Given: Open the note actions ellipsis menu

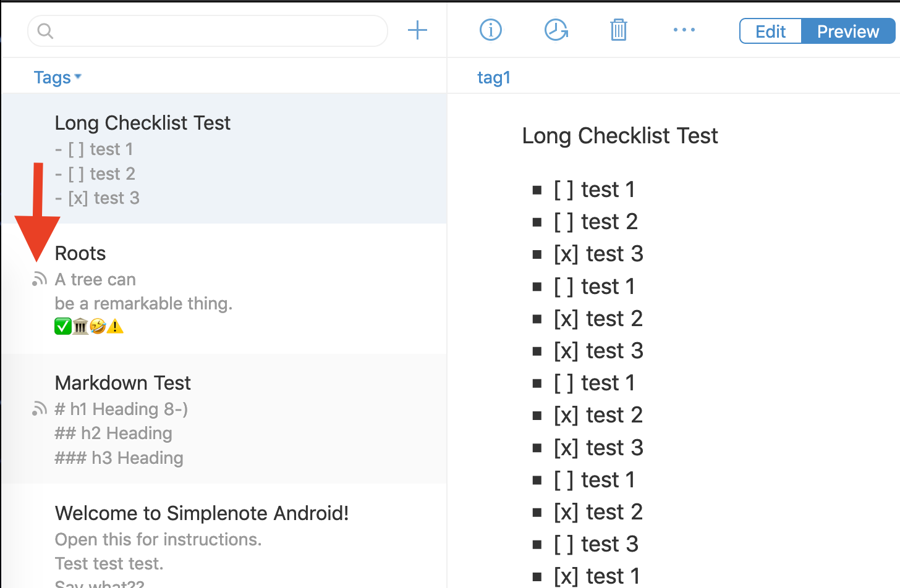Looking at the screenshot, I should coord(684,30).
